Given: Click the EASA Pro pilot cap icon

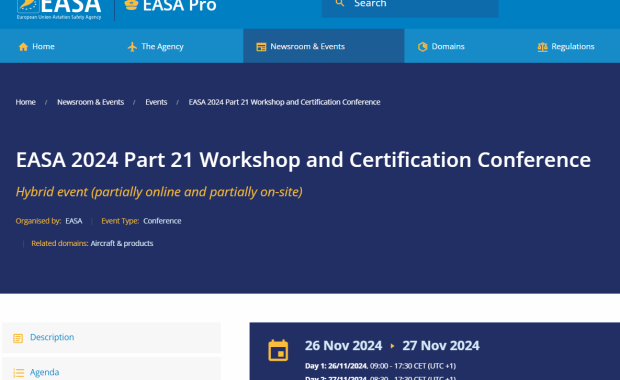Looking at the screenshot, I should (x=131, y=5).
